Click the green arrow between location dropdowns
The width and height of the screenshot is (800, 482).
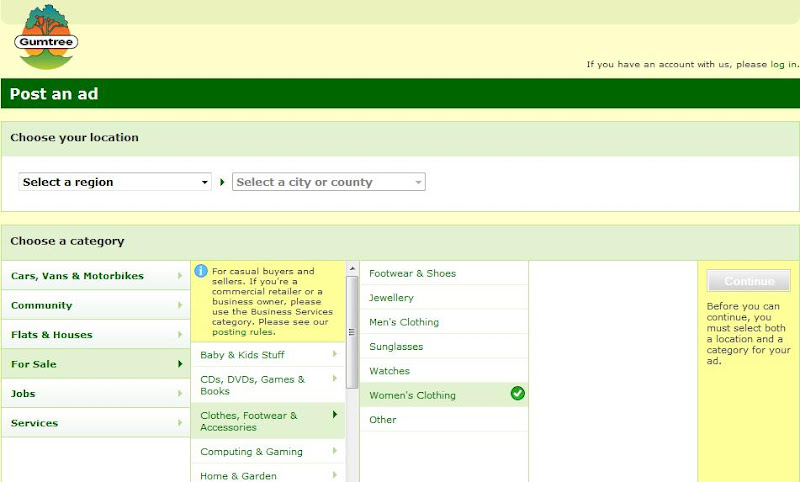pyautogui.click(x=222, y=182)
